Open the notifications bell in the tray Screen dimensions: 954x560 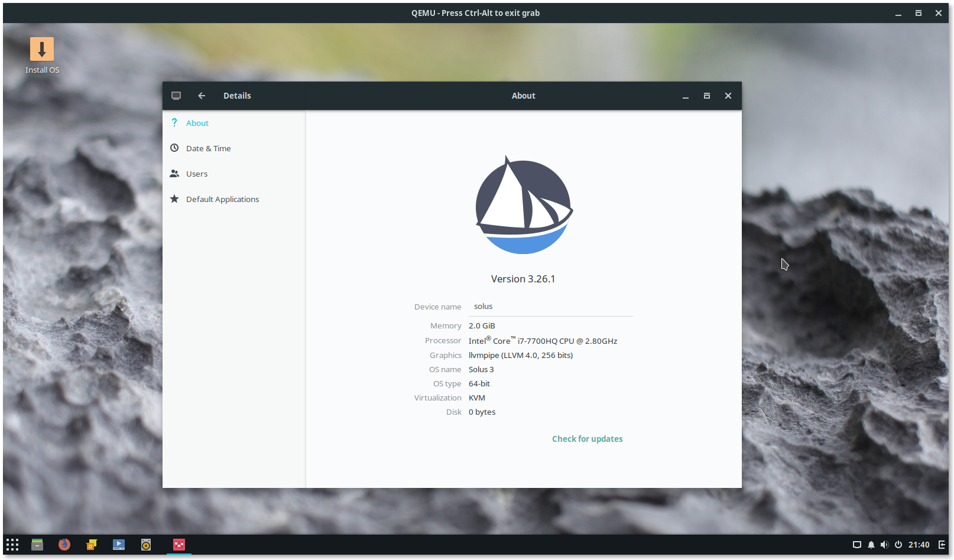pyautogui.click(x=871, y=545)
